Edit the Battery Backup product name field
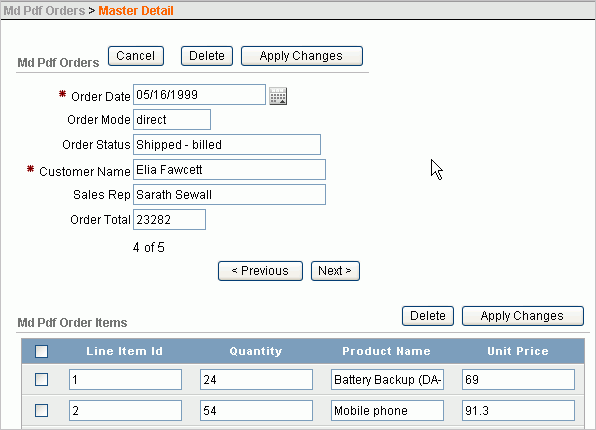596x430 pixels. click(x=387, y=379)
